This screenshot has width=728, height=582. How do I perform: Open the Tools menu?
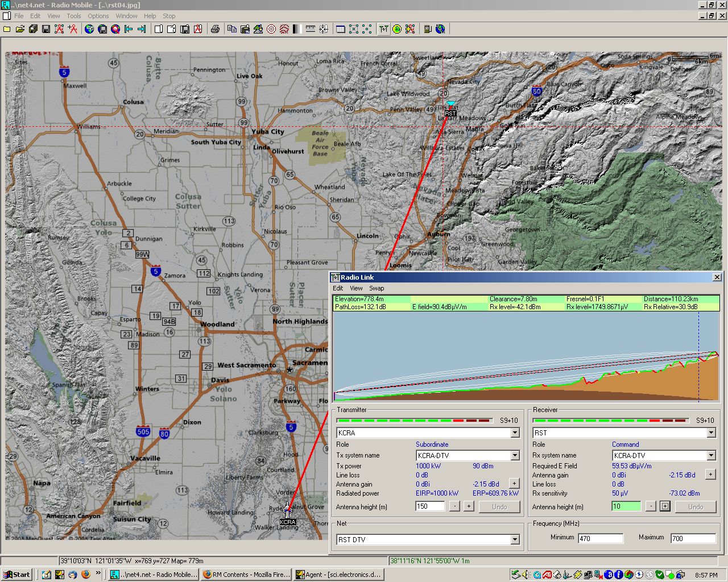click(73, 16)
